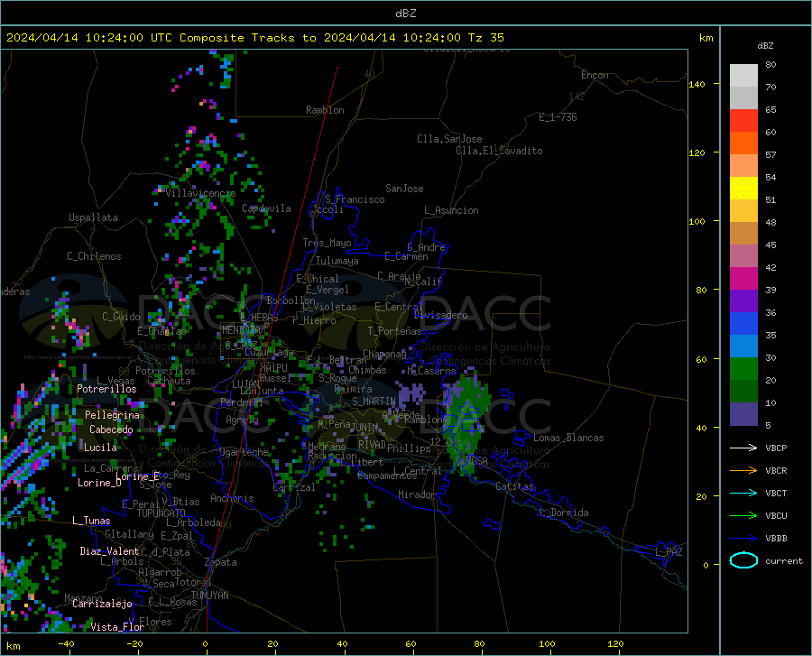
Task: Click the pink Diaz_Valent station label
Action: point(109,551)
